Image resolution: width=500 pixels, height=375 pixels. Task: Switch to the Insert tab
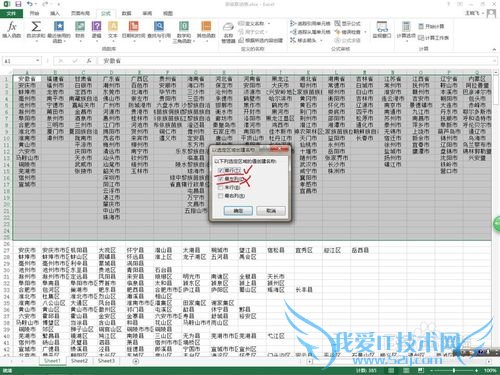[55, 13]
